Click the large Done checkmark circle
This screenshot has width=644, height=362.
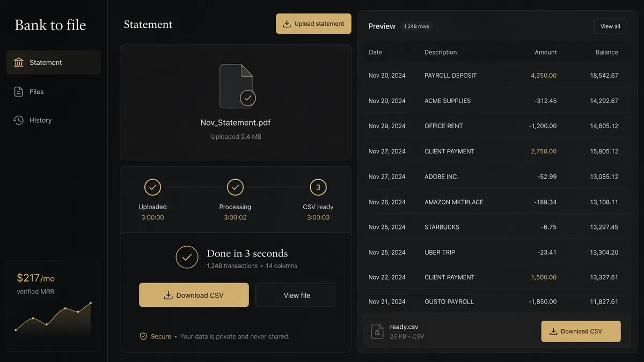187,257
